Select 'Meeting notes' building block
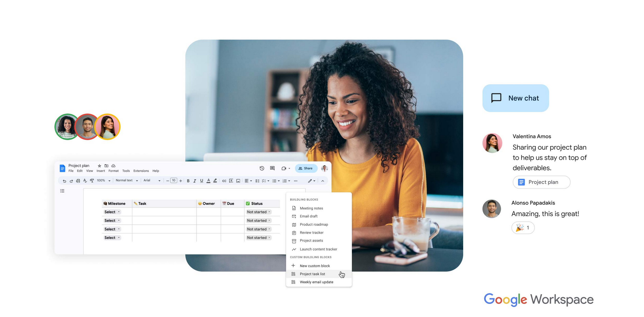This screenshot has height=317, width=644. coord(311,208)
